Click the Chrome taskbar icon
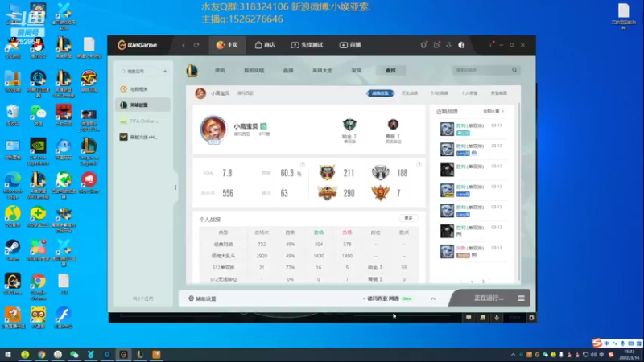This screenshot has width=644, height=362. tap(42, 354)
